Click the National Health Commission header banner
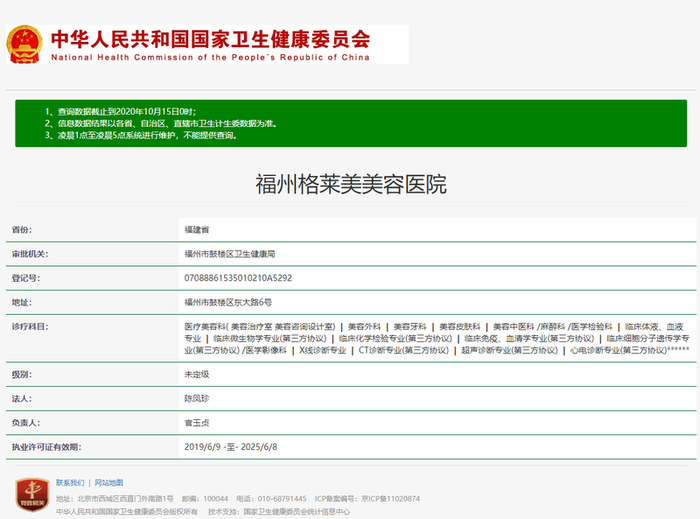 click(207, 44)
